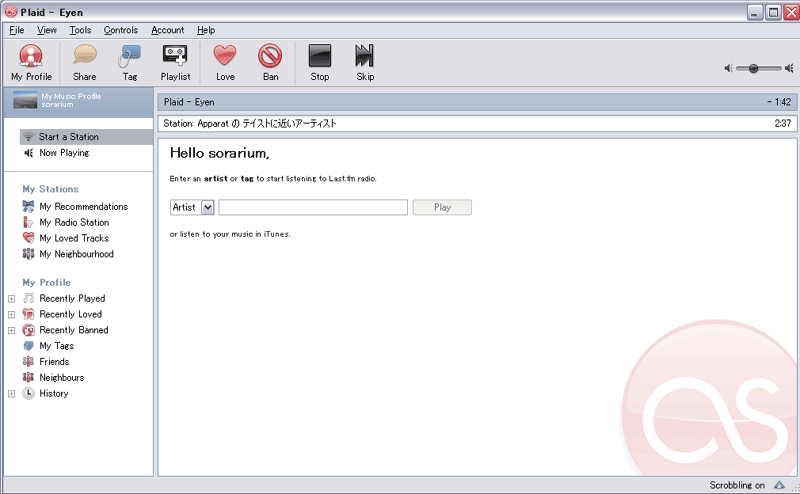This screenshot has height=494, width=800.
Task: Stop playback with the Stop button
Action: [320, 63]
